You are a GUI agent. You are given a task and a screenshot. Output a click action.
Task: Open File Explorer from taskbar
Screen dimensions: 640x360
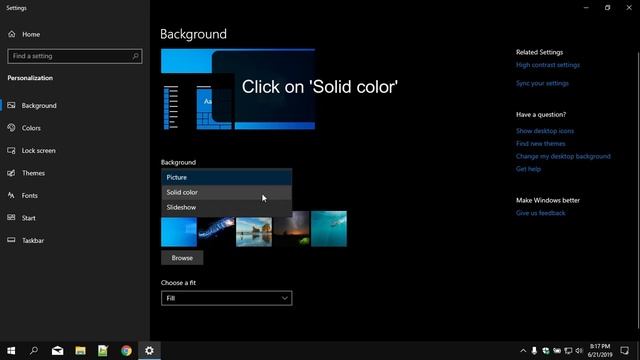[x=80, y=351]
